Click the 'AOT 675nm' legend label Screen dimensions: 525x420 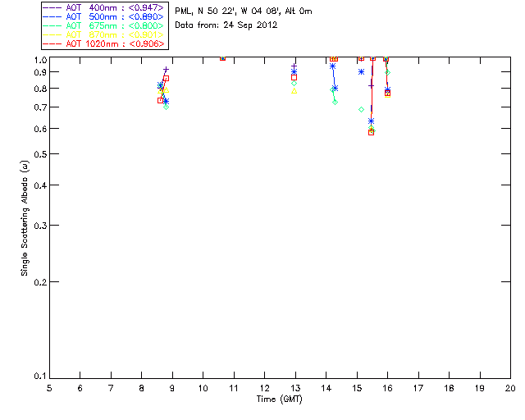tap(91, 25)
